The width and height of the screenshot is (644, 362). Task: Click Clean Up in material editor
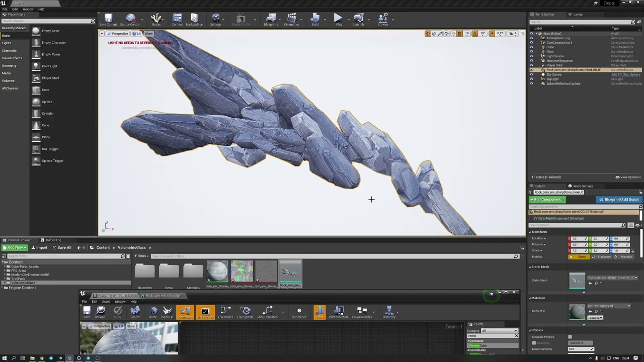167,312
